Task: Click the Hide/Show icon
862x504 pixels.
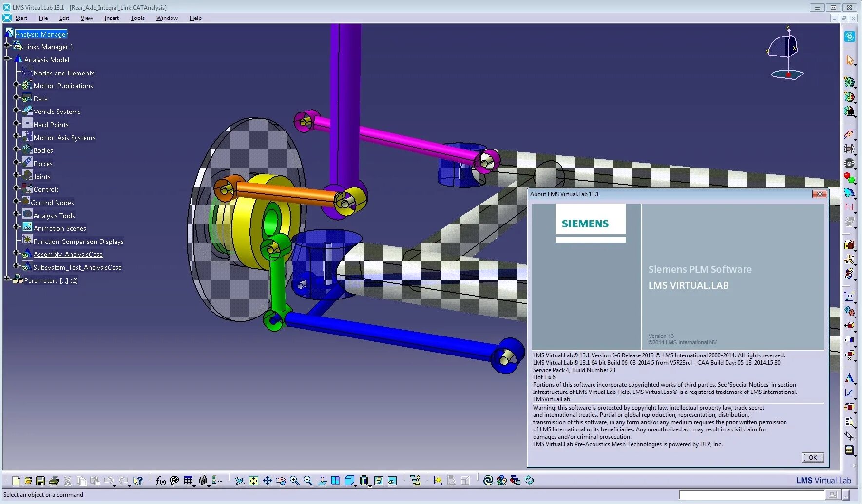Action: (x=378, y=481)
